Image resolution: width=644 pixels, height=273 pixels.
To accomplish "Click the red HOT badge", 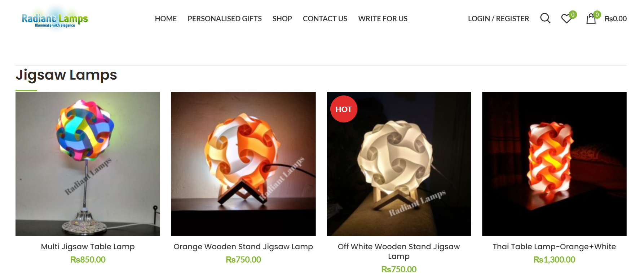I will point(344,109).
